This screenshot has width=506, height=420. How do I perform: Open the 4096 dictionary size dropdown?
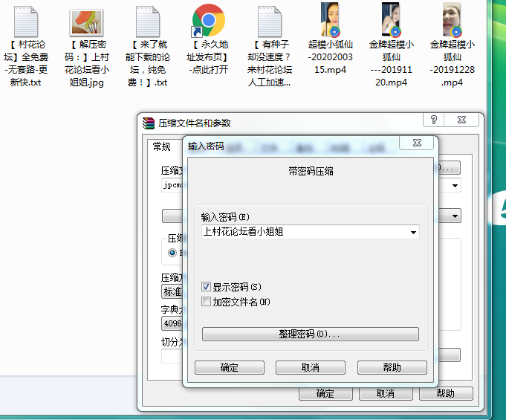point(172,323)
